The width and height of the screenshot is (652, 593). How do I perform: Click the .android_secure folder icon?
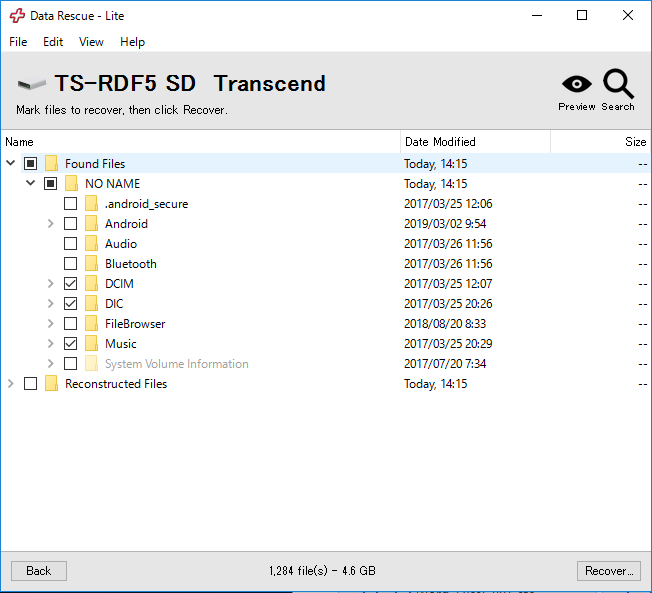pos(91,204)
